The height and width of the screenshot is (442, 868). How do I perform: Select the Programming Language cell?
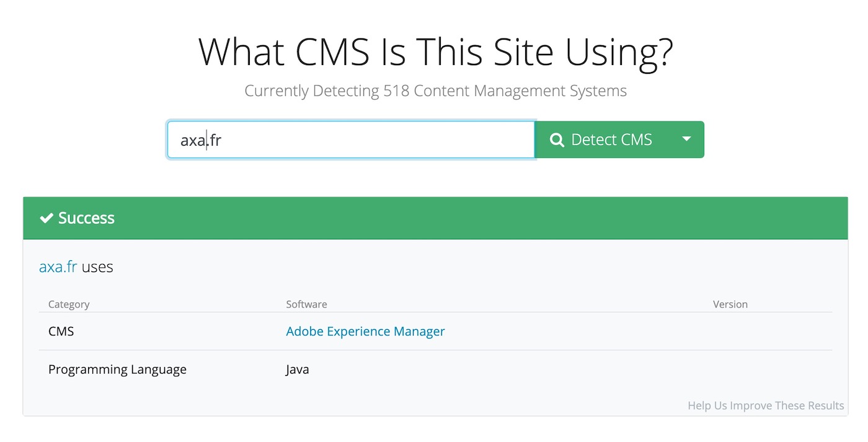(117, 370)
